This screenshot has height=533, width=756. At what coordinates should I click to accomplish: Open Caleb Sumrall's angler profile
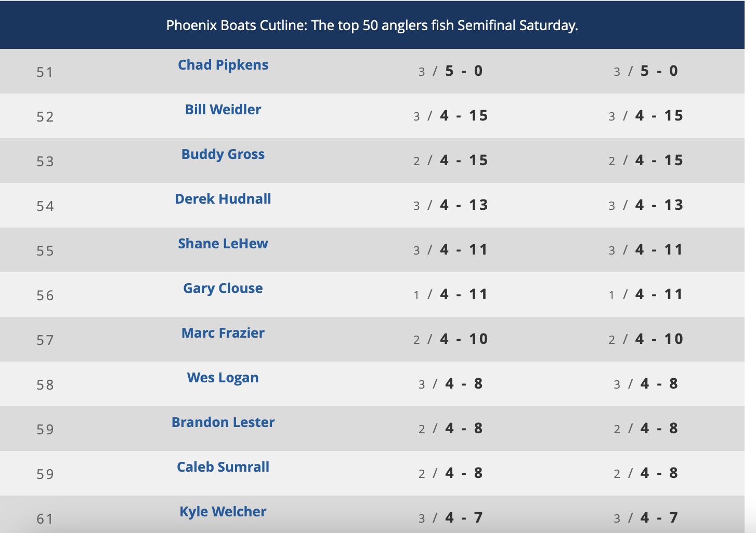pyautogui.click(x=223, y=467)
